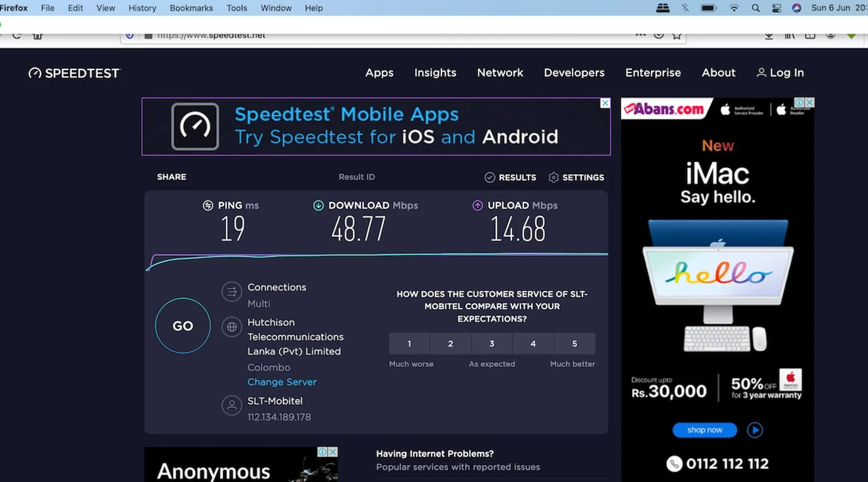Viewport: 868px width, 482px height.
Task: Rate customer service 3 as expected
Action: click(492, 344)
